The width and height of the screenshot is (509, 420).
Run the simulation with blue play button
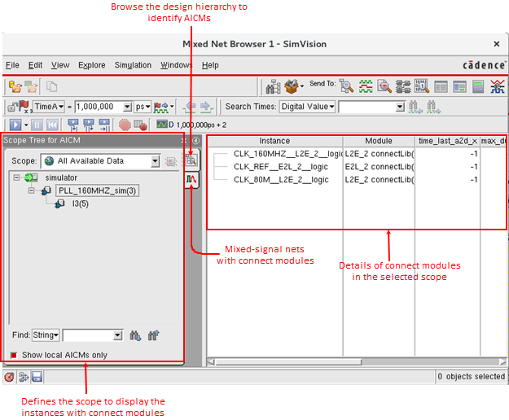tap(15, 125)
